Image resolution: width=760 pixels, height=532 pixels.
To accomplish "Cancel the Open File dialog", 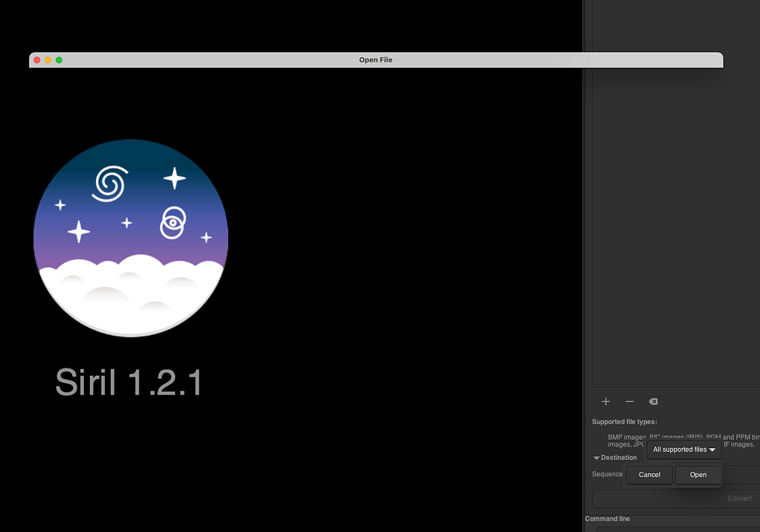I will 649,474.
